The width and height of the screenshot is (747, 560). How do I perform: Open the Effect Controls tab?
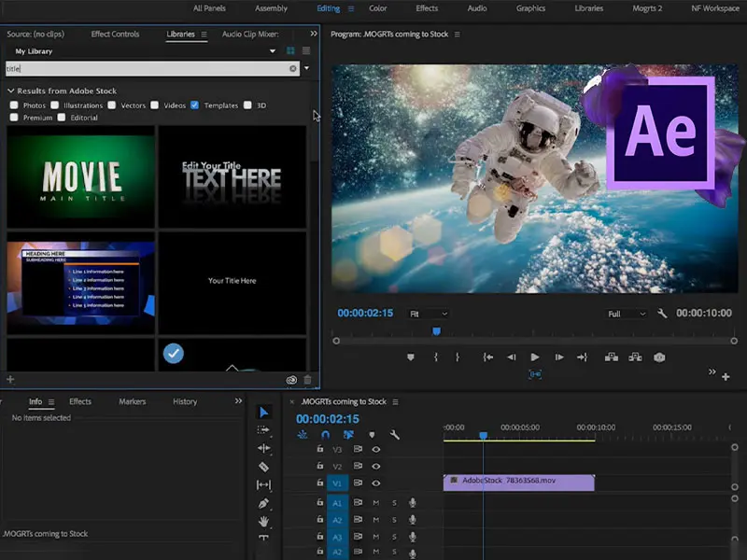115,35
